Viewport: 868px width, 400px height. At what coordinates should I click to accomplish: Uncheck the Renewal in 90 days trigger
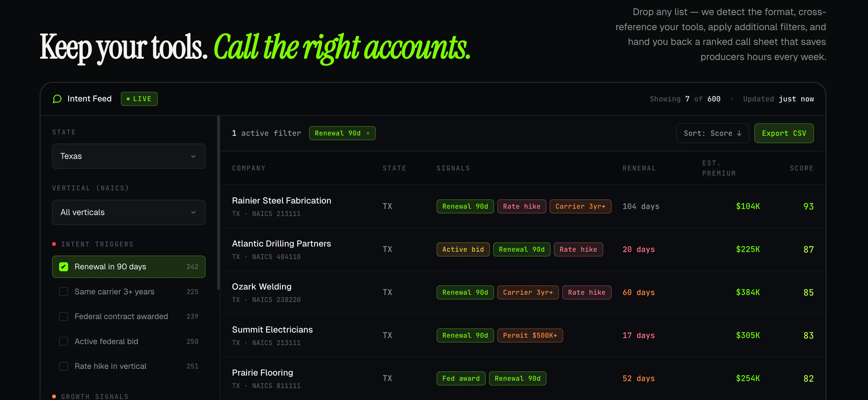(x=64, y=267)
